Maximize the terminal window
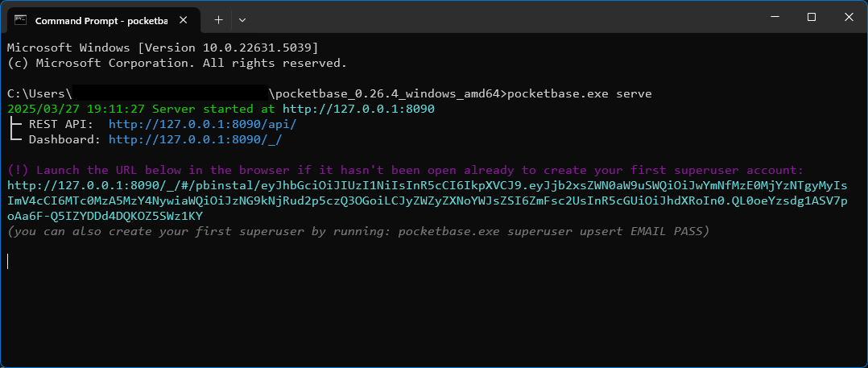868x368 pixels. click(811, 17)
